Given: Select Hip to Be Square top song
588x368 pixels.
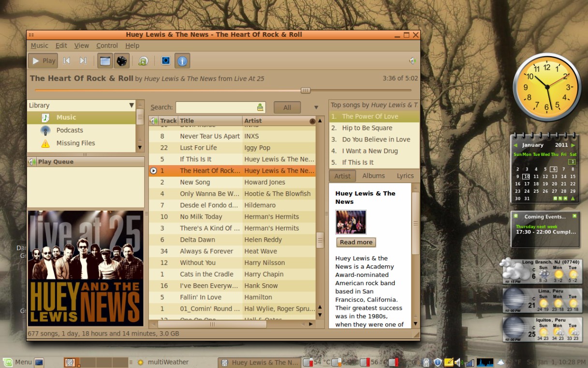Looking at the screenshot, I should pos(374,128).
